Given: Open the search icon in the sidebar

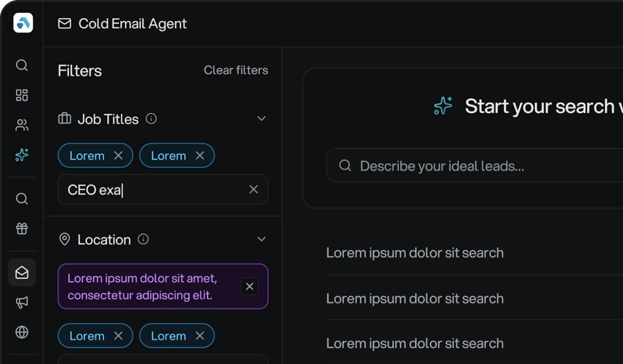Looking at the screenshot, I should coord(21,65).
